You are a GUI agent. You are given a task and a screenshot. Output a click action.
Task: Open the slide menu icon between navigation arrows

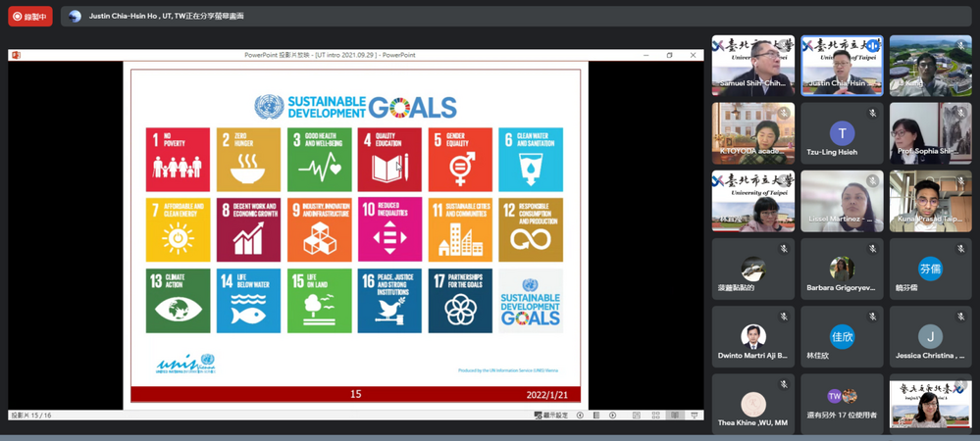point(596,415)
